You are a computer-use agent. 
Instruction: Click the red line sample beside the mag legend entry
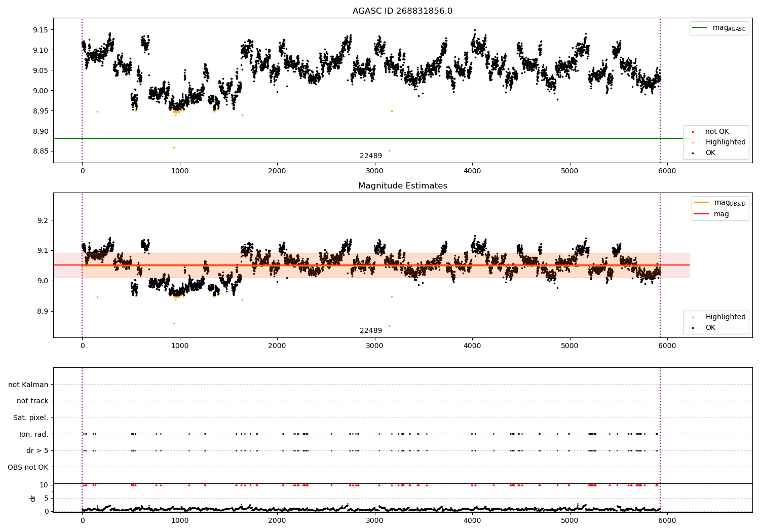(x=702, y=214)
